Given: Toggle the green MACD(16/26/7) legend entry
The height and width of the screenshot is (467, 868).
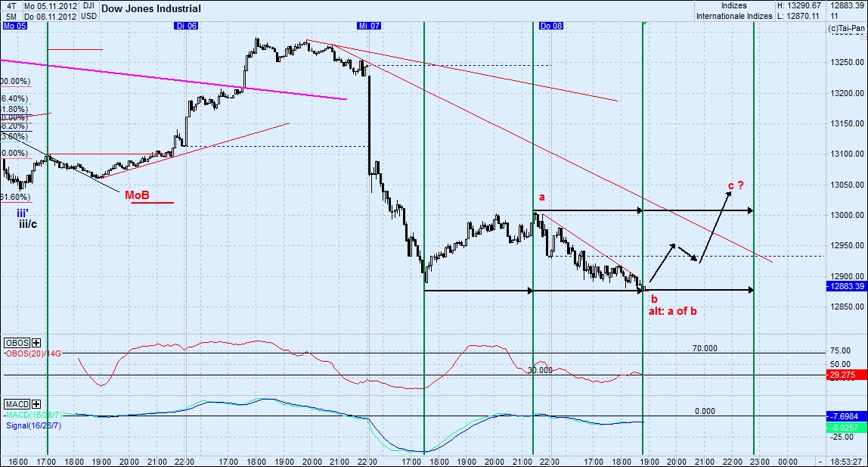Looking at the screenshot, I should pyautogui.click(x=32, y=414).
